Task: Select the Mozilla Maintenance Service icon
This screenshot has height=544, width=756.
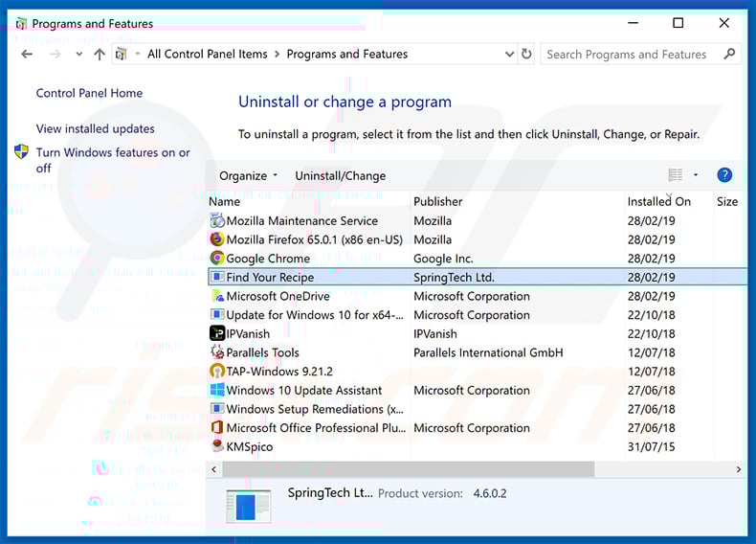Action: [217, 220]
